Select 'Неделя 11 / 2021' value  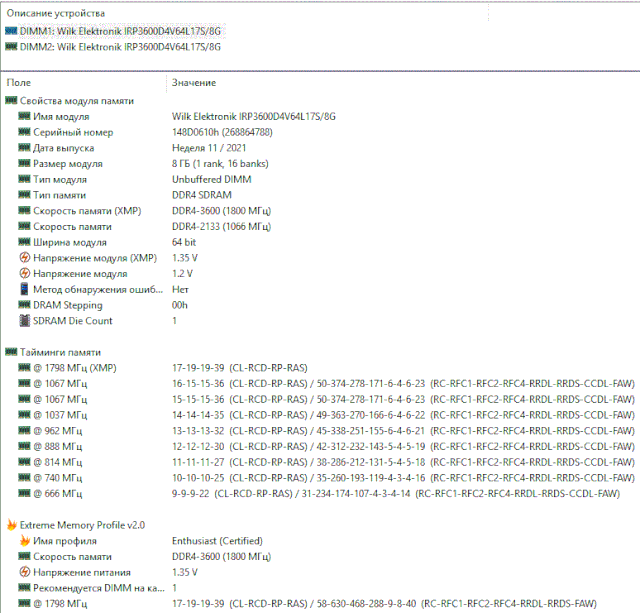click(209, 148)
